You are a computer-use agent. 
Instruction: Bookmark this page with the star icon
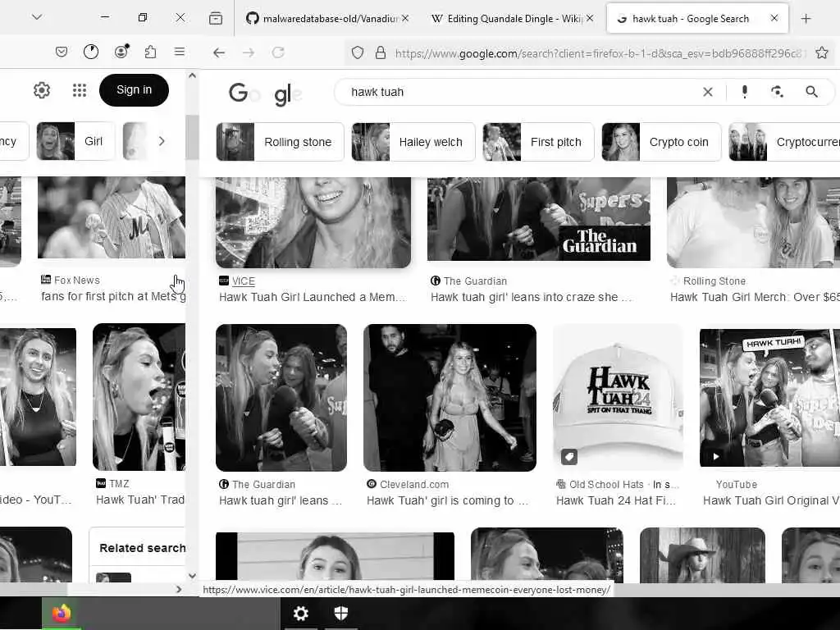tap(822, 52)
